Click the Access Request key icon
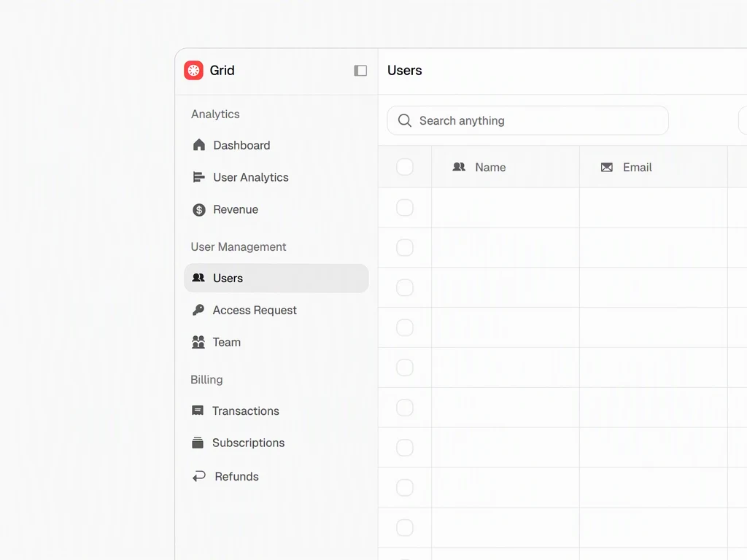Image resolution: width=747 pixels, height=560 pixels. click(198, 310)
